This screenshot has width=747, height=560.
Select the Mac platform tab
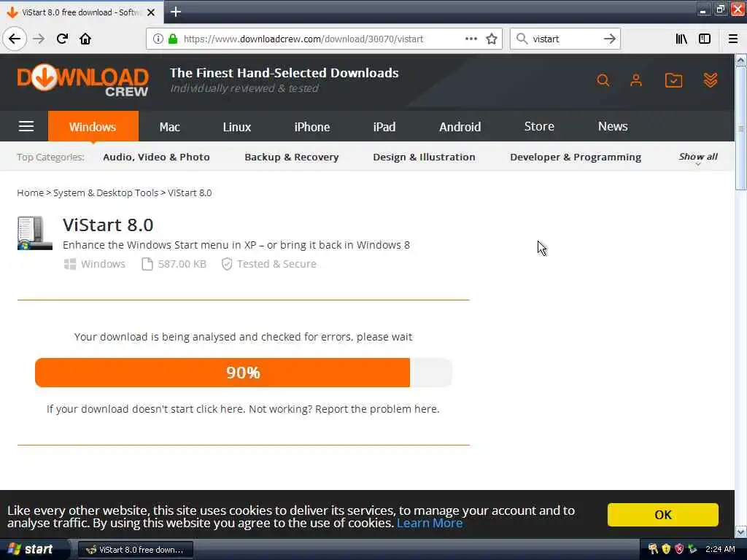point(169,127)
